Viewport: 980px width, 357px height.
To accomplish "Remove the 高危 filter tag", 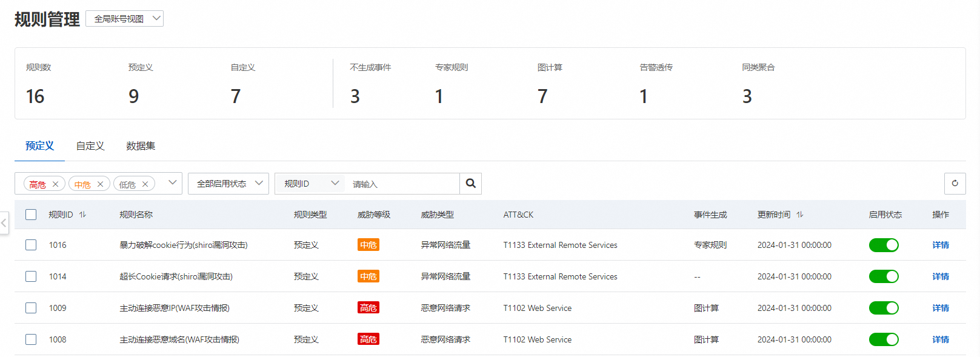I will 55,184.
